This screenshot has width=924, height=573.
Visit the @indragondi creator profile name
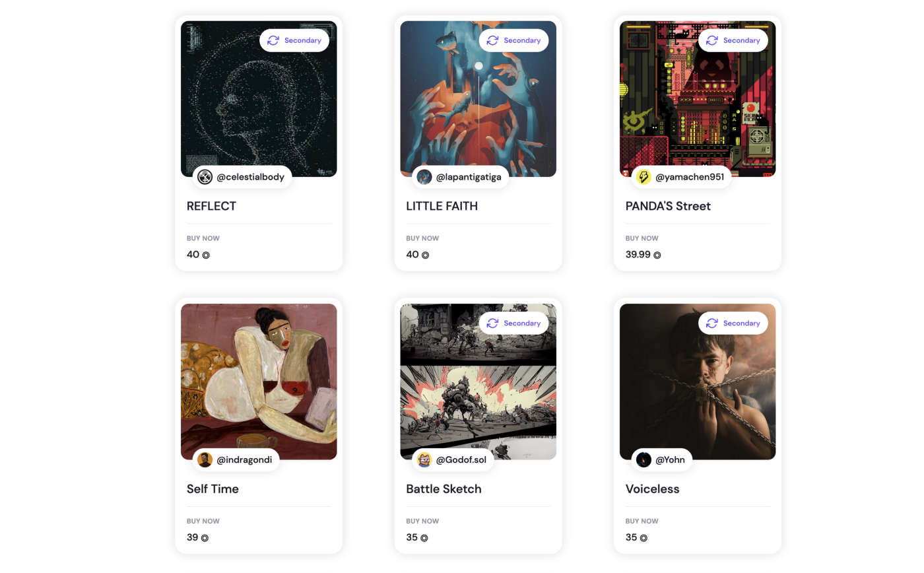pyautogui.click(x=244, y=459)
